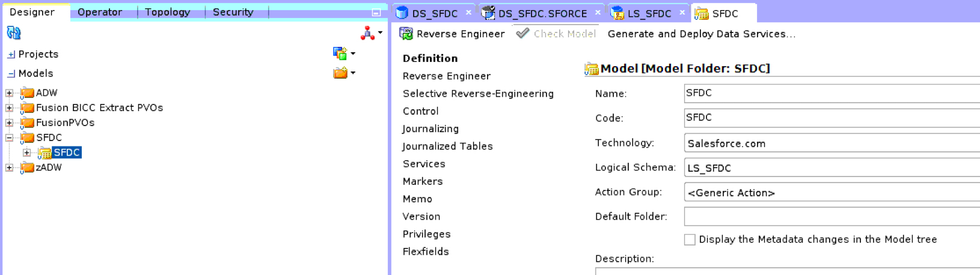The height and width of the screenshot is (275, 980).
Task: Select the SFDC model icon in tree
Action: [44, 153]
